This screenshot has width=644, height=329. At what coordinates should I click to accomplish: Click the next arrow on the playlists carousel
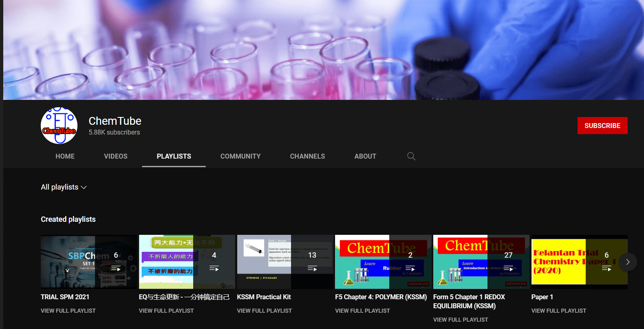coord(628,262)
